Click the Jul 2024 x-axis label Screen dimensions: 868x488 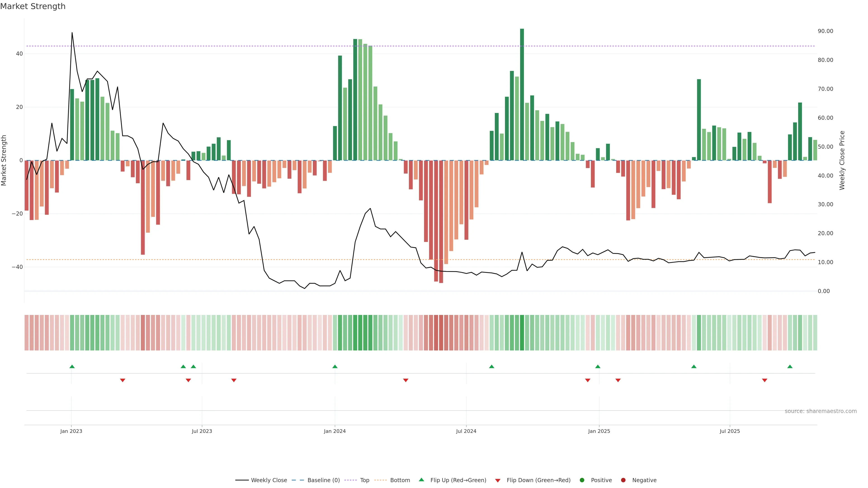click(466, 431)
